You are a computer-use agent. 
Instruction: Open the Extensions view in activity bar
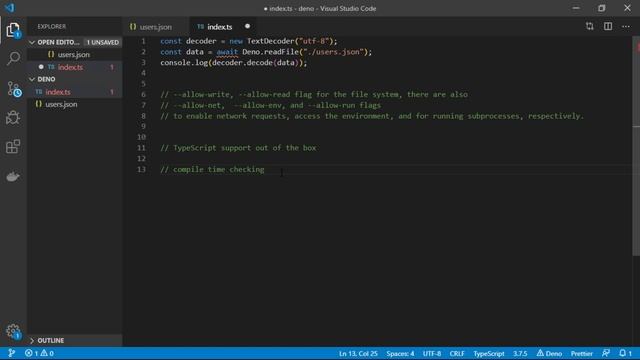click(13, 147)
